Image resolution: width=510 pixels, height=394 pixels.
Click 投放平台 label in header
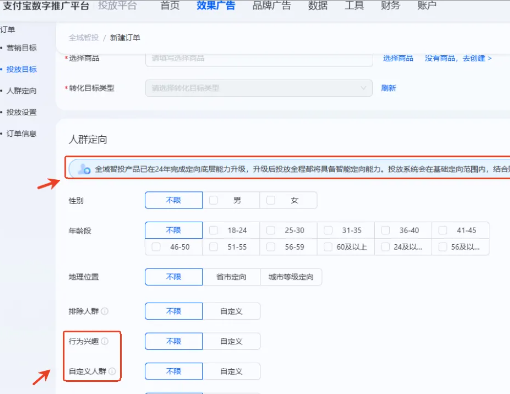click(117, 5)
